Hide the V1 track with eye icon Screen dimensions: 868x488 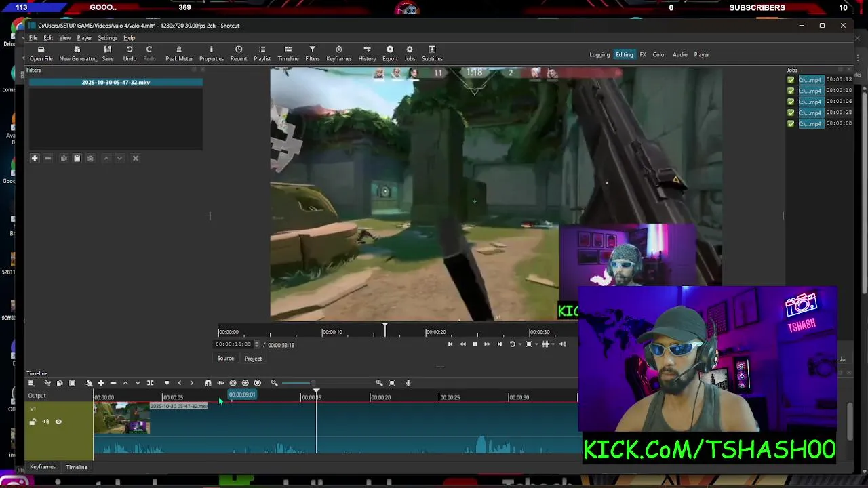coord(58,422)
